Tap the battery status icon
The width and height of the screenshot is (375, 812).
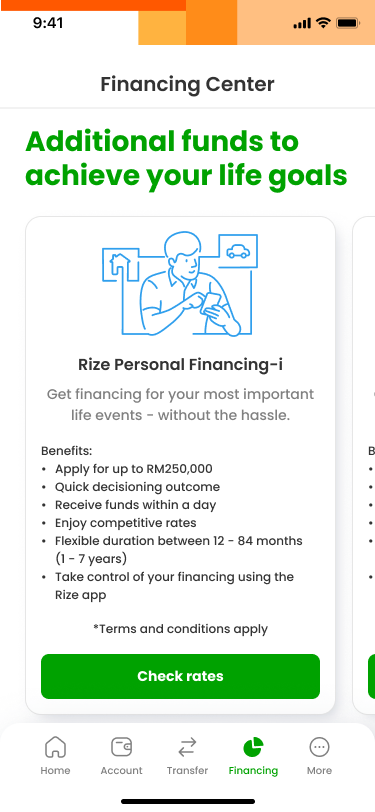348,23
